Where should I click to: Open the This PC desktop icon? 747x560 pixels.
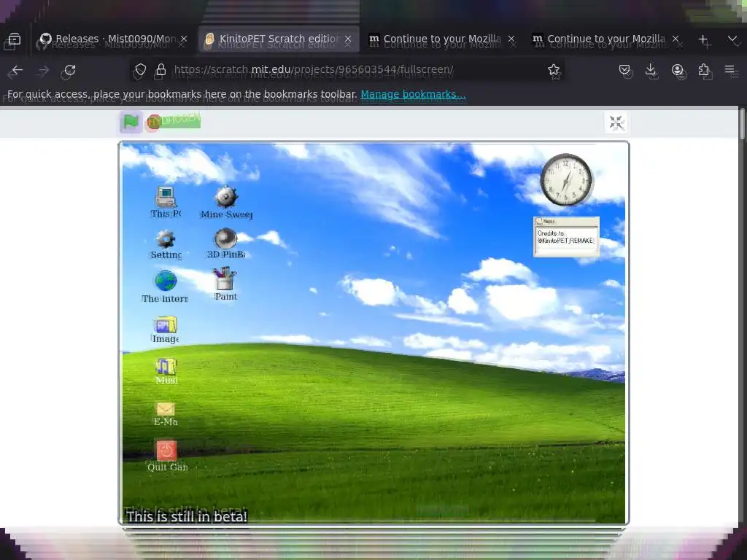pyautogui.click(x=166, y=202)
